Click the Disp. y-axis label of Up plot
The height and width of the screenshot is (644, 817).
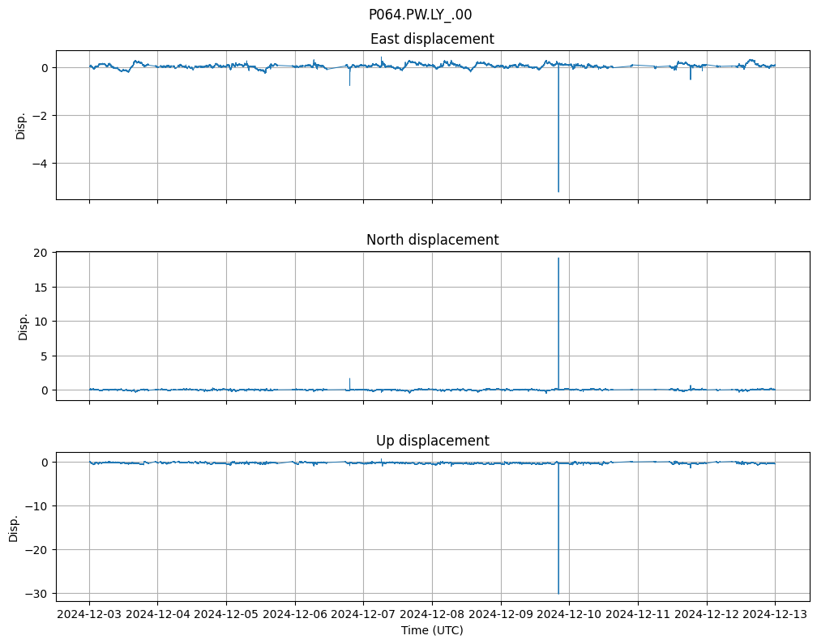(x=14, y=527)
